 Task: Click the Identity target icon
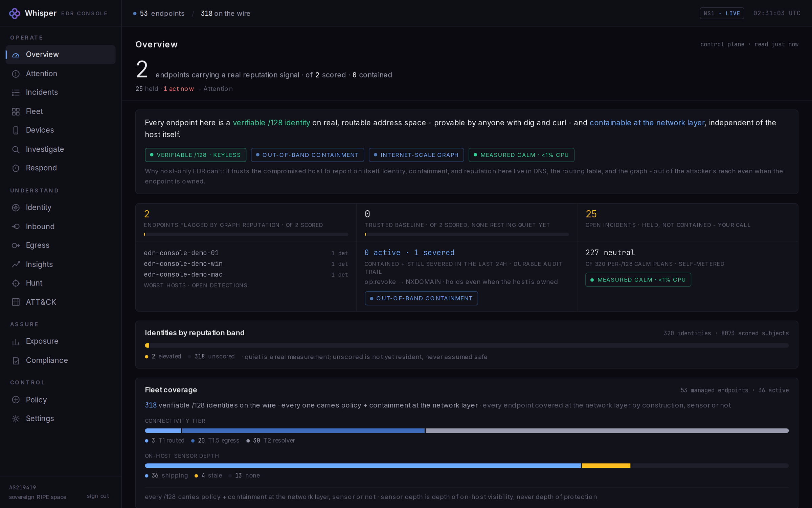(16, 208)
